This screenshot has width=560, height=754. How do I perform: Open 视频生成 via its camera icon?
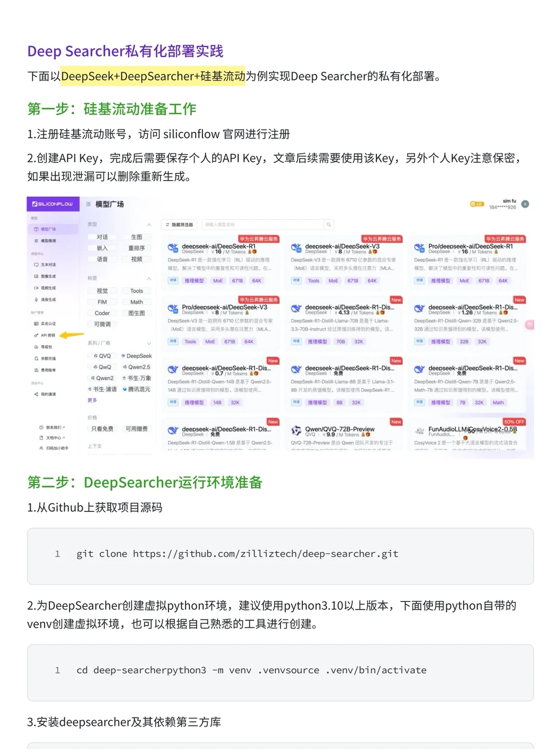36,288
